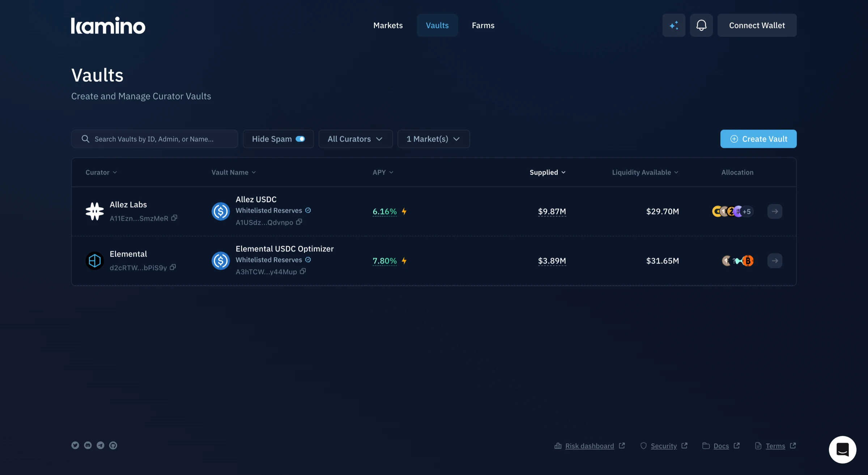This screenshot has width=868, height=475.
Task: Sort by Liquidity Available column
Action: click(x=645, y=172)
